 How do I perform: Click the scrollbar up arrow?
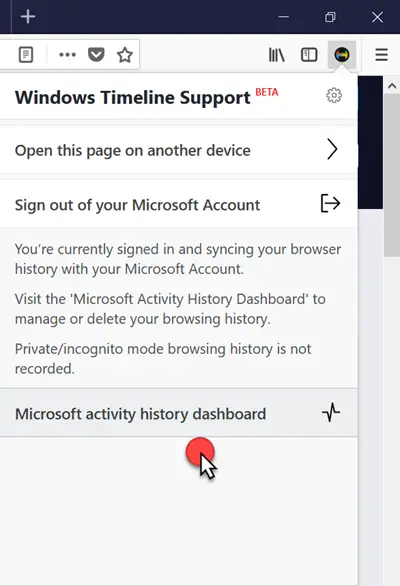[392, 86]
